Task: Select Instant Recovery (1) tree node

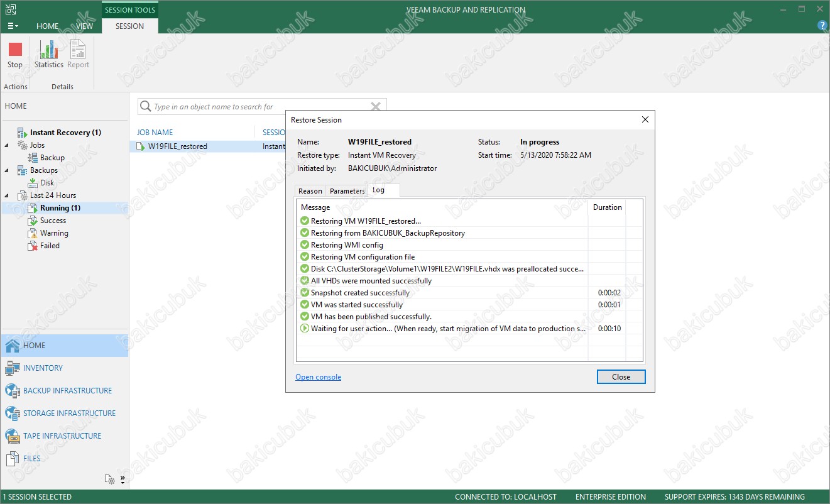Action: click(x=65, y=133)
